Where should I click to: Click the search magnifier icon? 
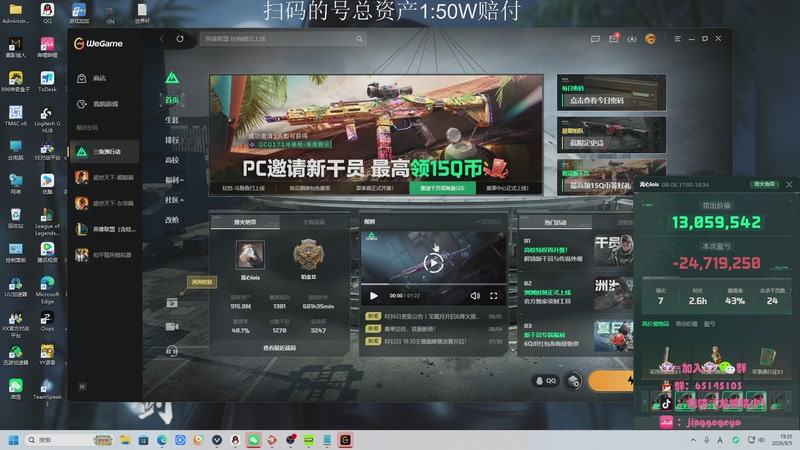[x=359, y=39]
